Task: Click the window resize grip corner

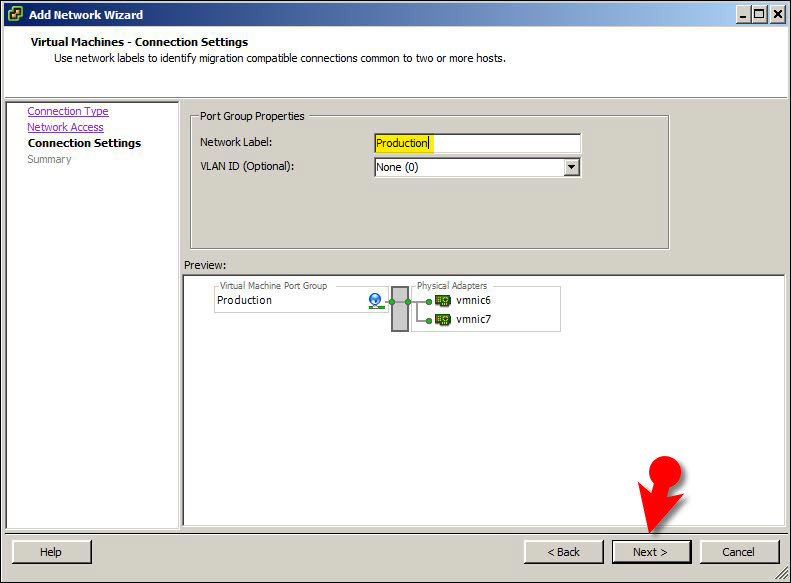Action: [x=782, y=572]
